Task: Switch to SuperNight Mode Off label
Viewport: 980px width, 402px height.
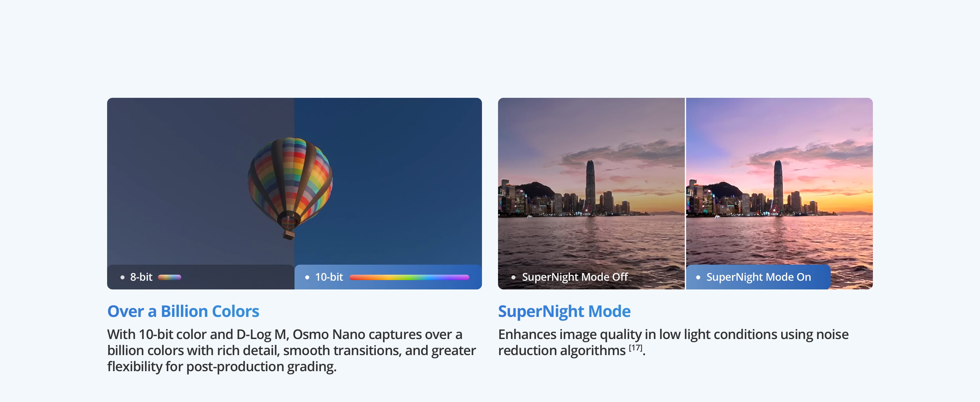Action: tap(574, 277)
